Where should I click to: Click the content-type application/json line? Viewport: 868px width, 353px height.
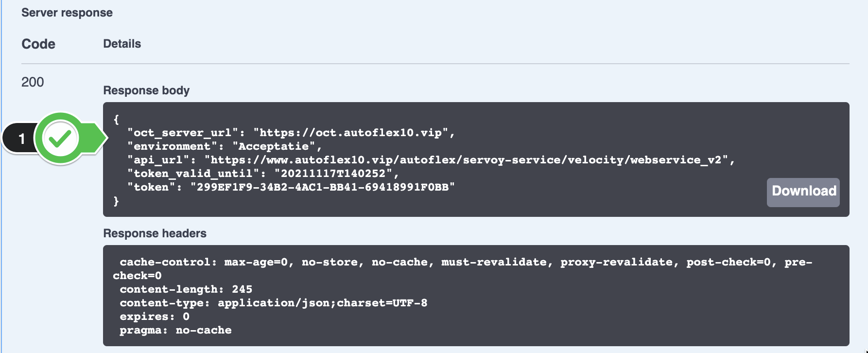274,303
